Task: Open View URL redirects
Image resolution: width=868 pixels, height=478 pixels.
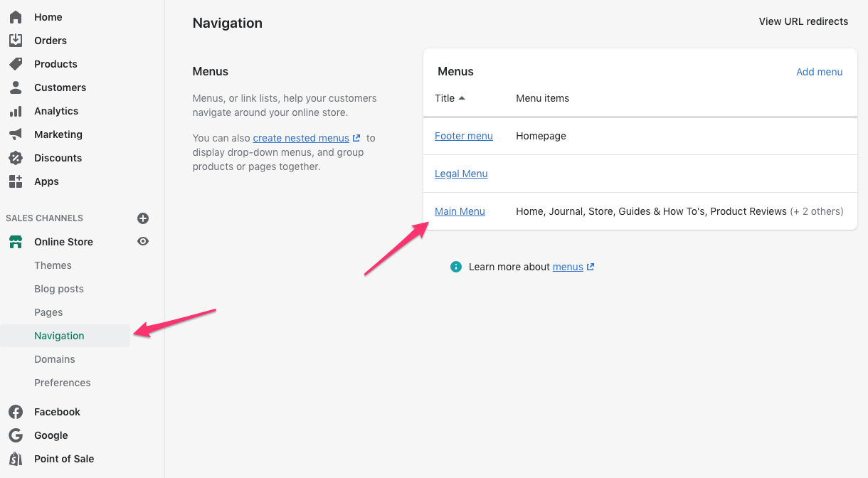Action: pyautogui.click(x=803, y=21)
